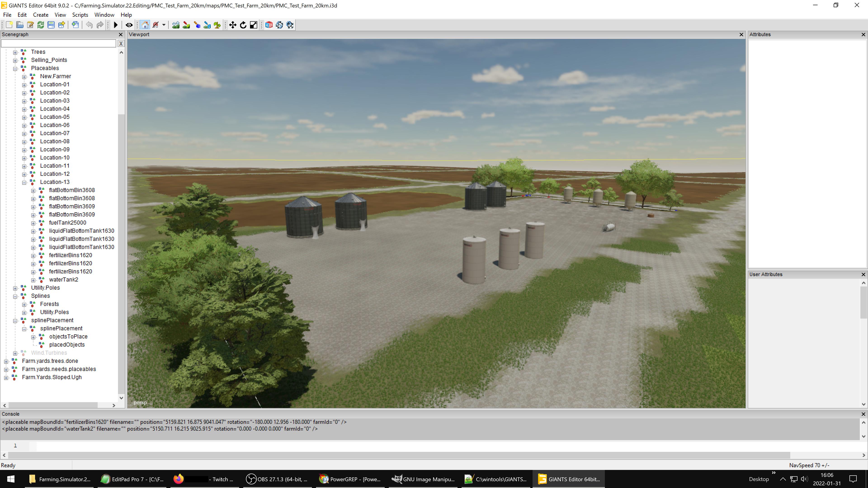Select the terrain foliage paint icon
Screen dimensions: 868x488
coord(197,25)
